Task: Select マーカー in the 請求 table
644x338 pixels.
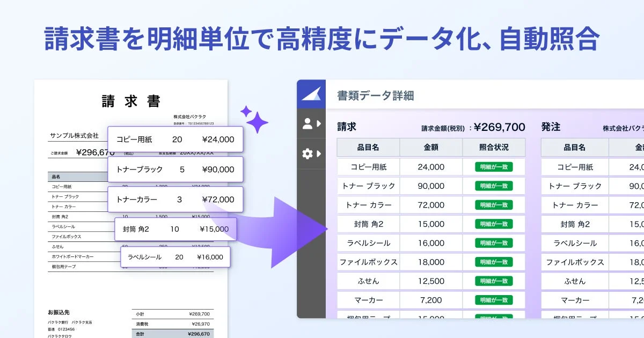Action: point(368,300)
